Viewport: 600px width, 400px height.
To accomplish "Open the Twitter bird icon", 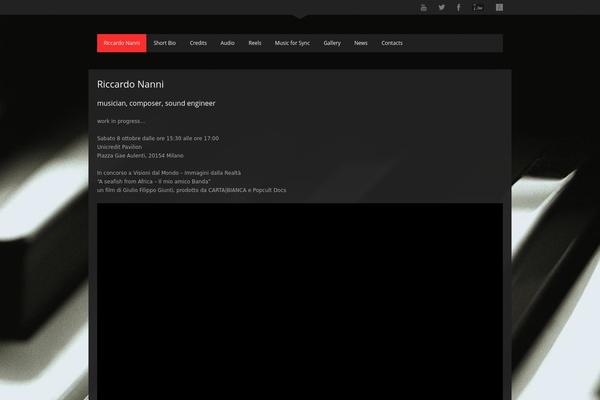I will [x=441, y=7].
